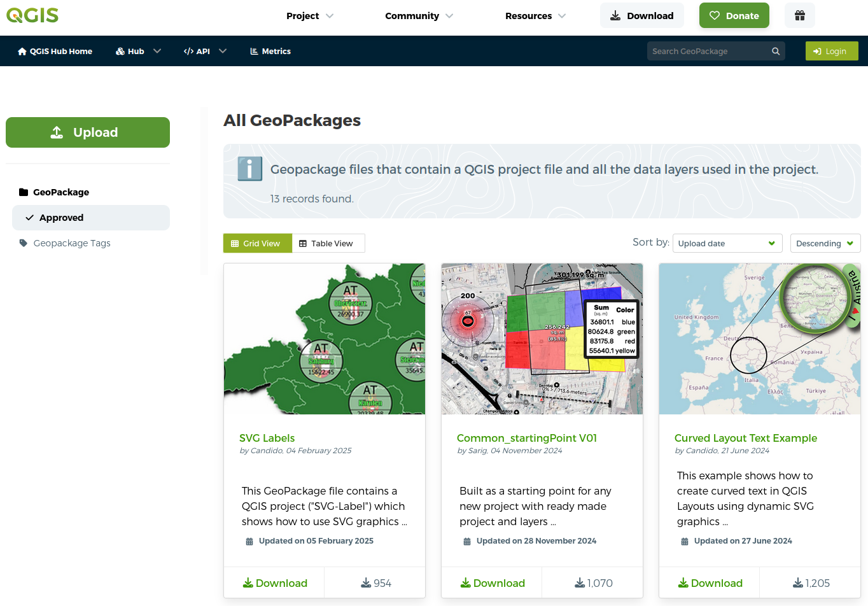Open the gift icon button

tap(800, 15)
